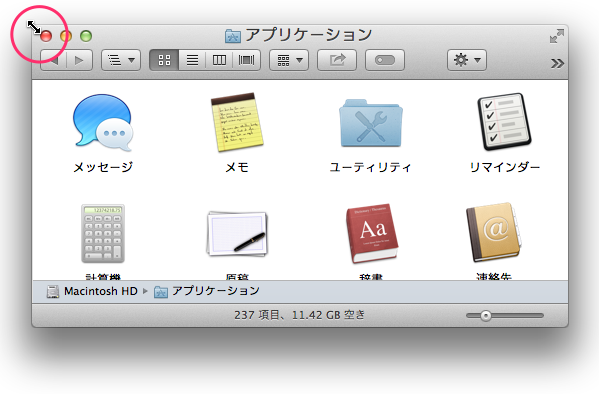The width and height of the screenshot is (599, 394).
Task: Switch to Cover Flow view
Action: [x=247, y=60]
